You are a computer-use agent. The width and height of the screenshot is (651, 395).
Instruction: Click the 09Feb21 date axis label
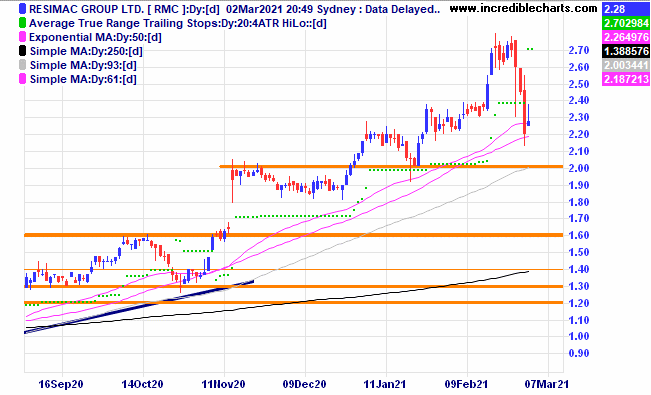click(x=466, y=384)
